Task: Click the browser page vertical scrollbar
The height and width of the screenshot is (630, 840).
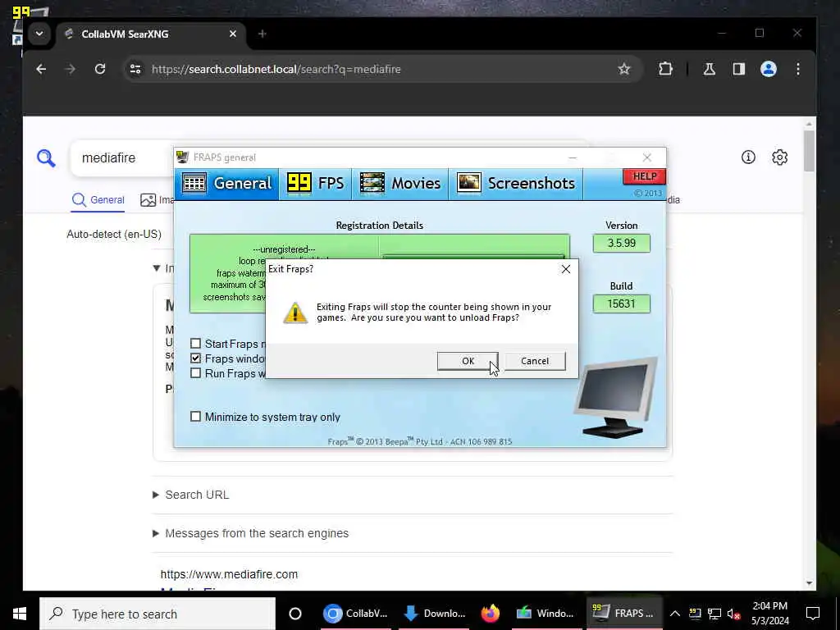Action: 809,152
